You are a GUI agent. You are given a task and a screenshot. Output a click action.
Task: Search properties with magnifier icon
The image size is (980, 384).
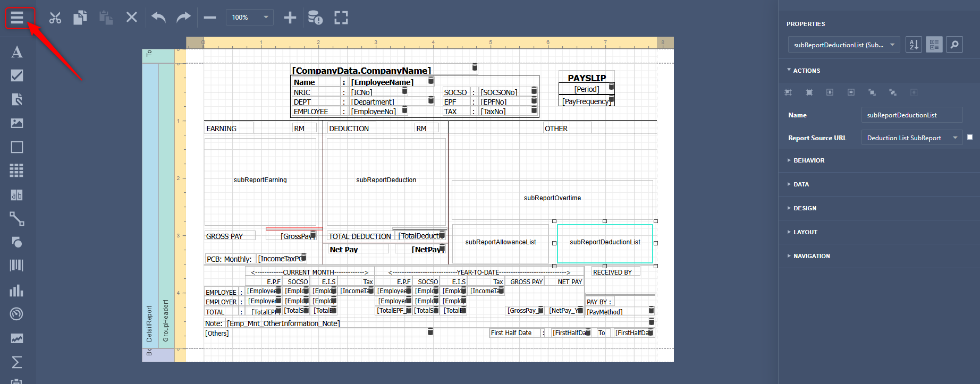click(954, 45)
